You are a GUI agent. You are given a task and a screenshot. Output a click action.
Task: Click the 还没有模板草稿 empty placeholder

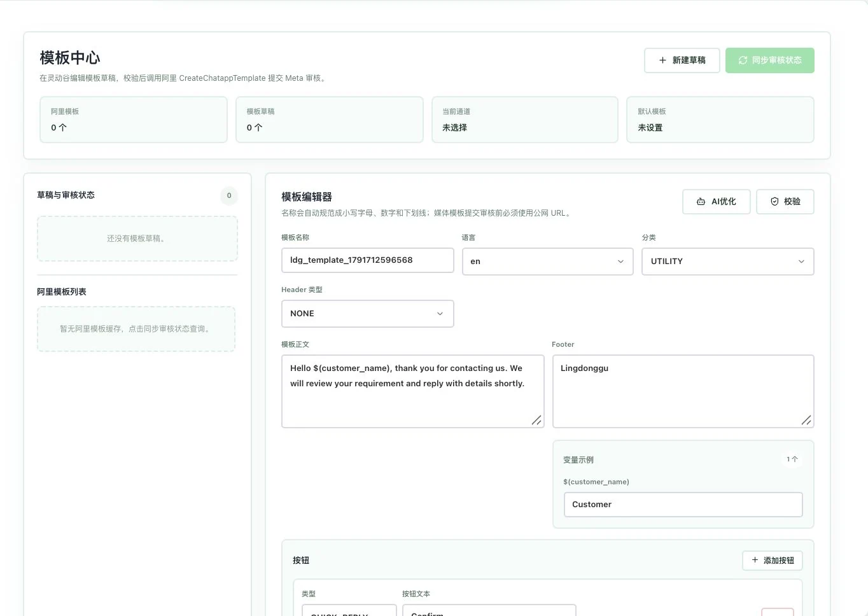tap(137, 239)
